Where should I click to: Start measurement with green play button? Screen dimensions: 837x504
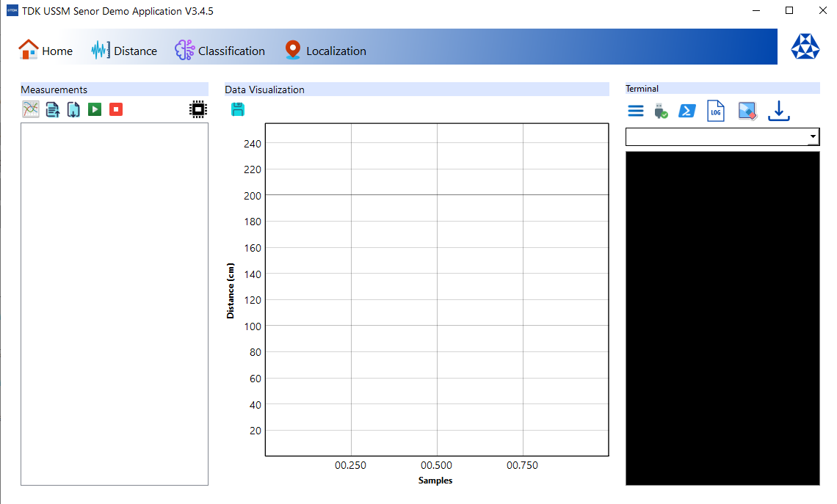pyautogui.click(x=95, y=109)
